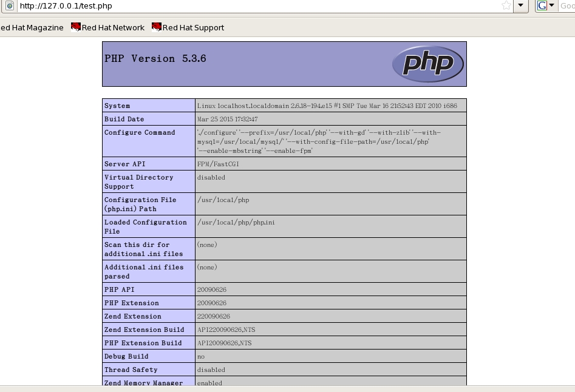This screenshot has height=392, width=575.
Task: Click the no value for Debug Build
Action: (200, 357)
